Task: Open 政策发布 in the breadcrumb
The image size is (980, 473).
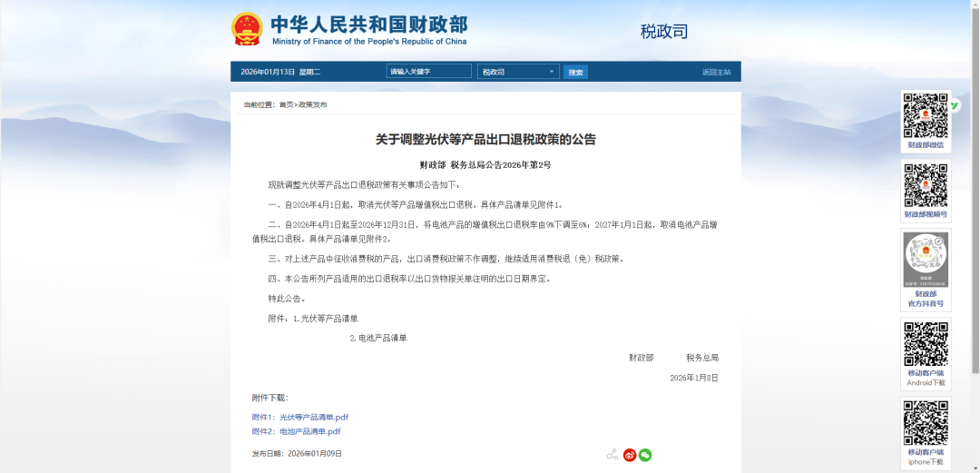Action: click(x=312, y=104)
